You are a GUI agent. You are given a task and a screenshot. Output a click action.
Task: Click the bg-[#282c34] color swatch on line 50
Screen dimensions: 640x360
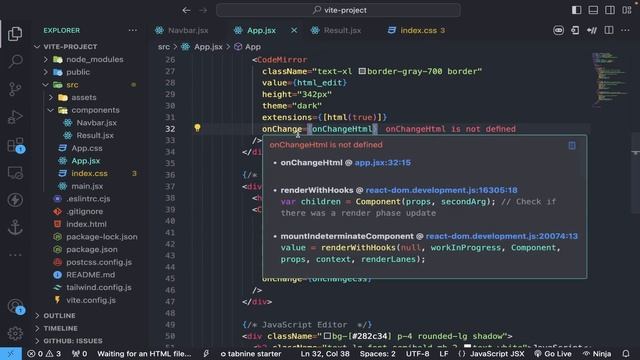click(327, 336)
